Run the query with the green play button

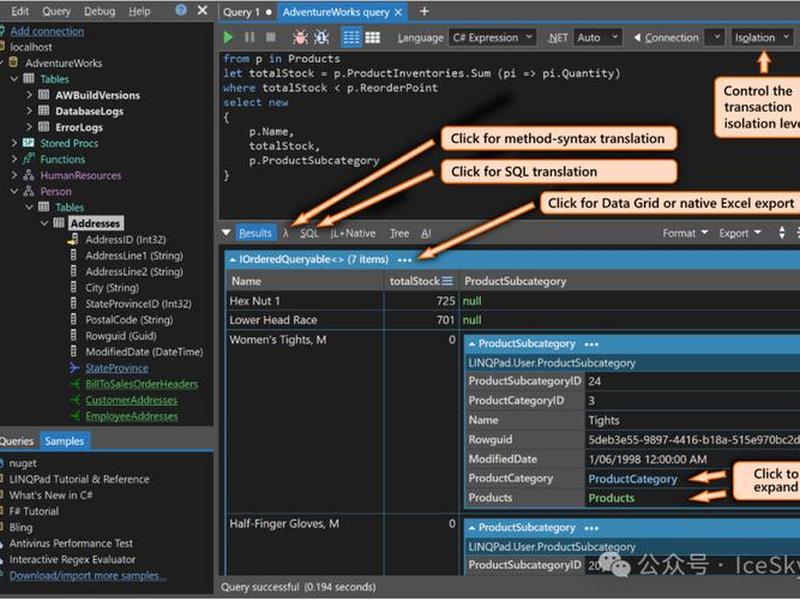pyautogui.click(x=228, y=37)
